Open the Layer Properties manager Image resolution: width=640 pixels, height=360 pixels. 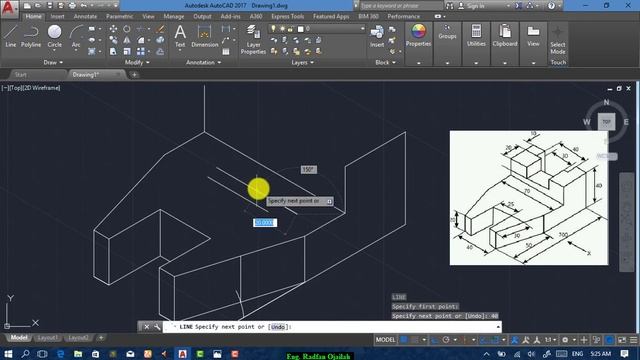tap(253, 39)
